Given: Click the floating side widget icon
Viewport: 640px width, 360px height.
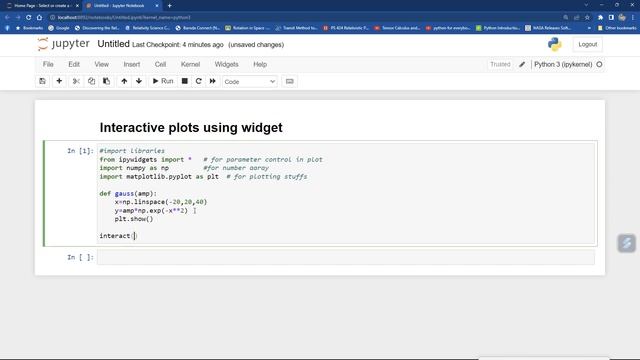Looking at the screenshot, I should click(x=627, y=243).
